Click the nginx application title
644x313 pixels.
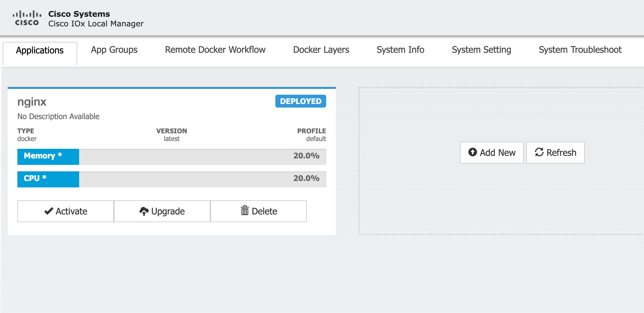pyautogui.click(x=32, y=102)
